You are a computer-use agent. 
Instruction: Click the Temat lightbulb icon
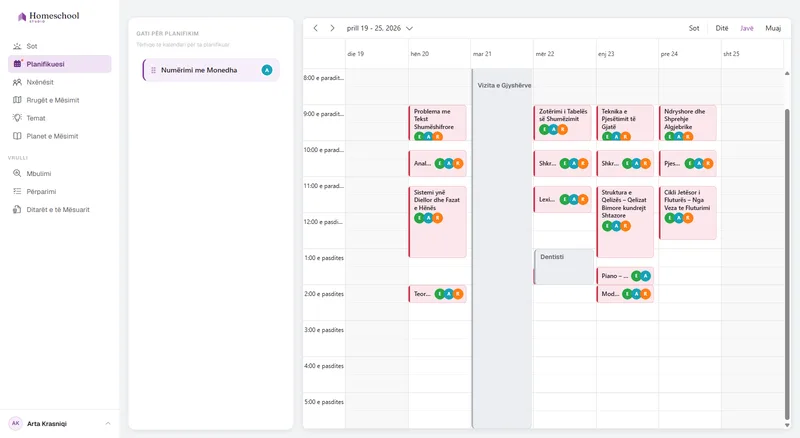[17, 118]
